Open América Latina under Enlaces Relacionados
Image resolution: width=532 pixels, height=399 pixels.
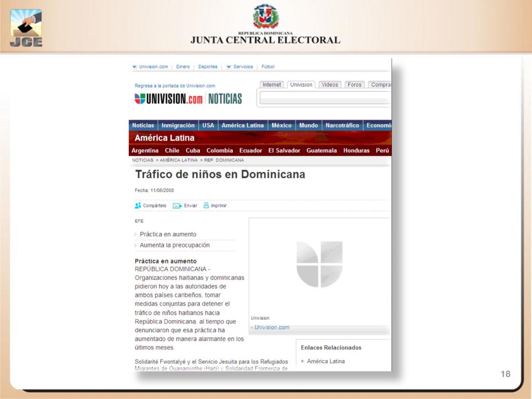pos(326,362)
